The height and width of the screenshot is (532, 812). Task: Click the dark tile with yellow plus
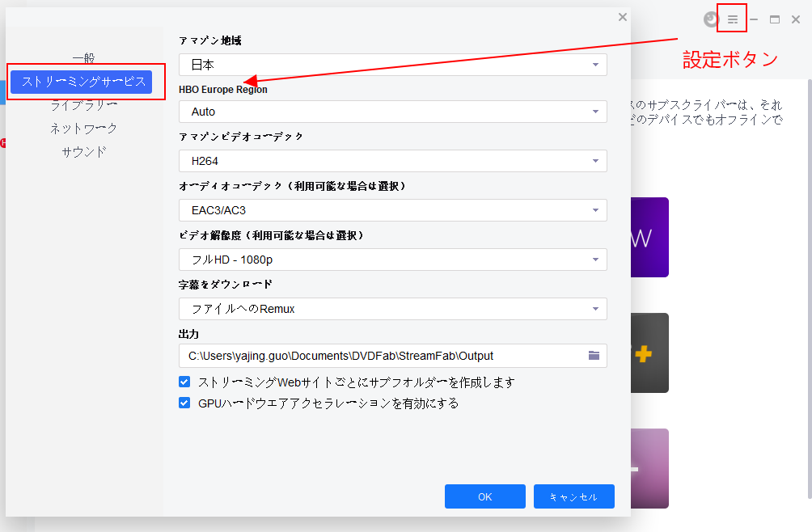[649, 353]
